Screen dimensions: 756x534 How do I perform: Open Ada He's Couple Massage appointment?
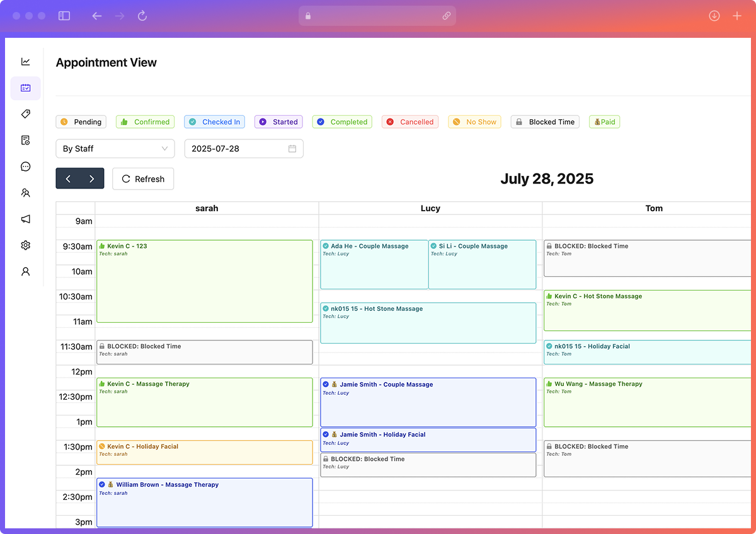click(x=374, y=265)
